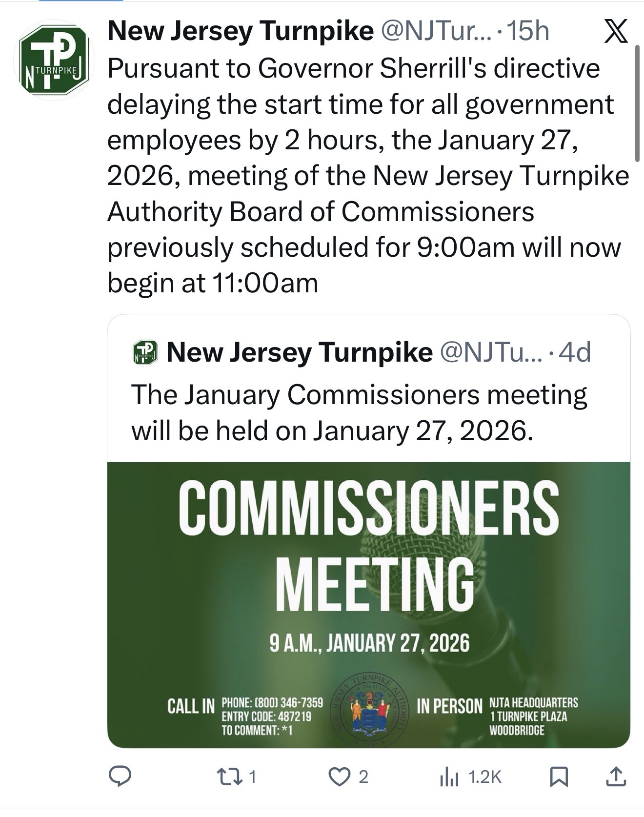Image resolution: width=644 pixels, height=817 pixels.
Task: Open quoted tweet author New Jersey Turnpike name
Action: click(299, 352)
